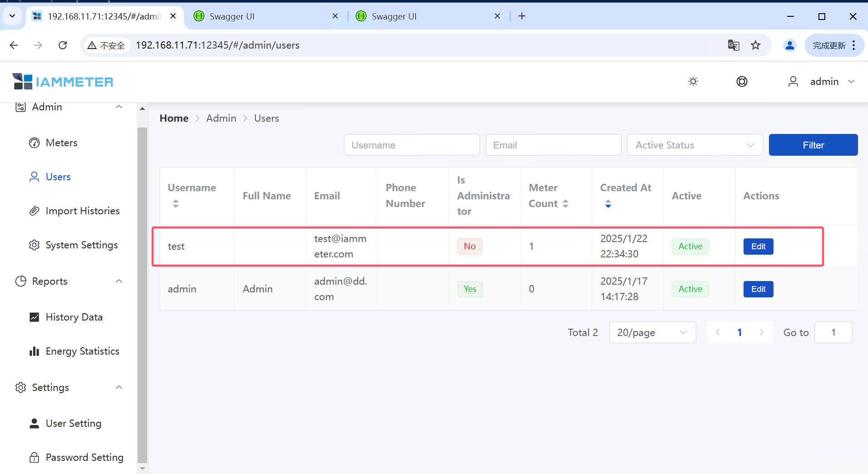Image resolution: width=868 pixels, height=474 pixels.
Task: Click the not-secure warning icon in address bar
Action: coord(92,45)
